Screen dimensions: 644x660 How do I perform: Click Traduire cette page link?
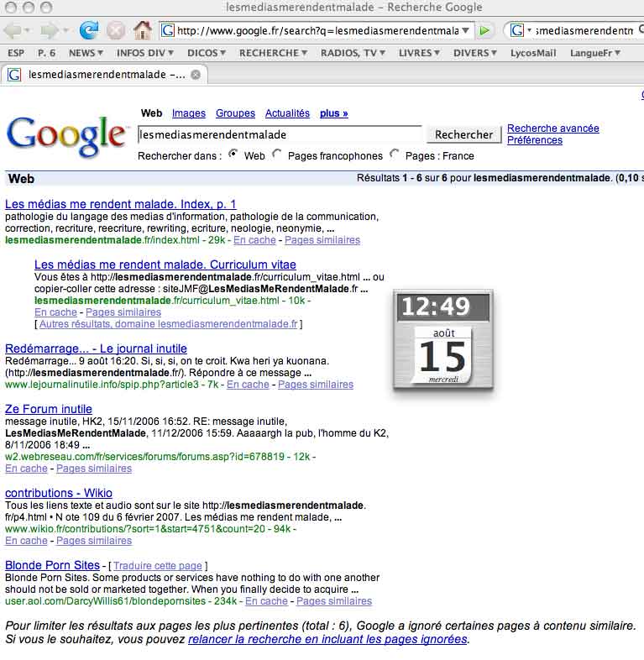(157, 566)
